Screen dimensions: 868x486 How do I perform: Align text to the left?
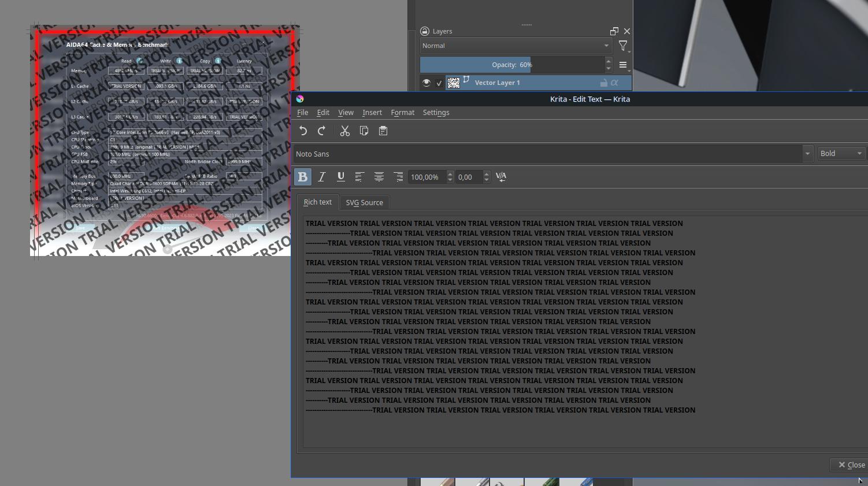coord(359,177)
